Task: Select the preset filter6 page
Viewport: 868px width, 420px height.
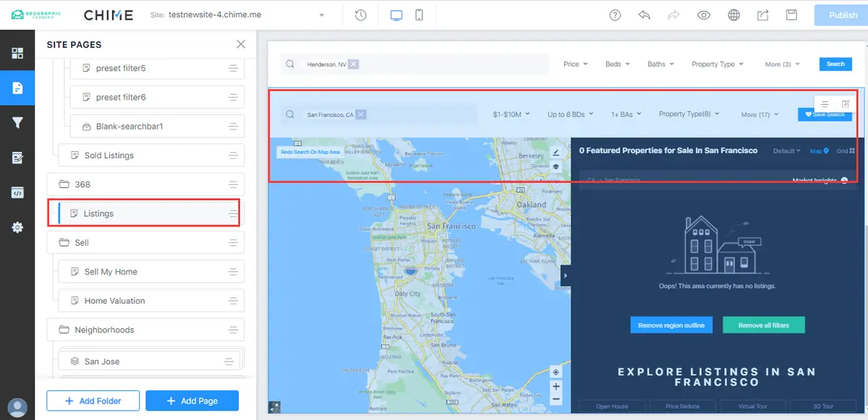Action: 157,97
